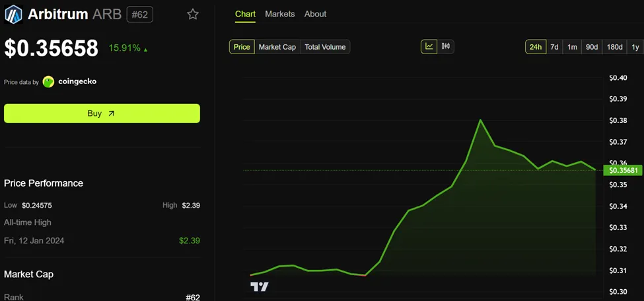This screenshot has height=301, width=644.
Task: Select the 1y time range
Action: click(x=635, y=47)
